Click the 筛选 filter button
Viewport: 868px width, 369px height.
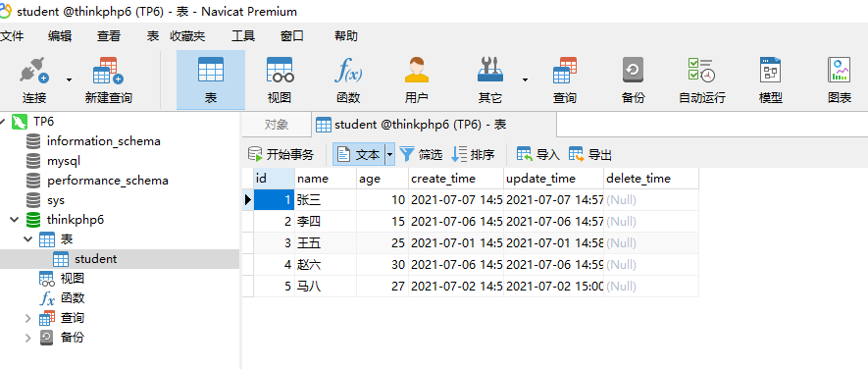tap(421, 155)
